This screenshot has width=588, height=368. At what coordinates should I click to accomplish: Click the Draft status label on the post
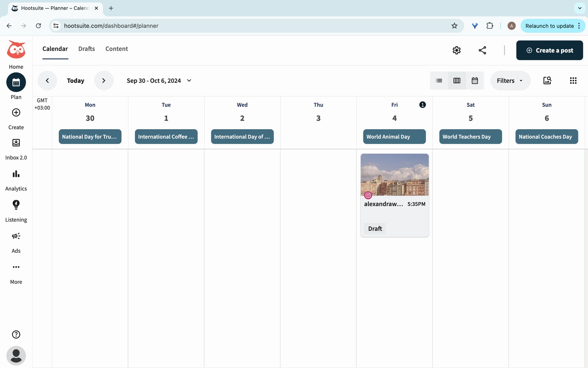375,228
